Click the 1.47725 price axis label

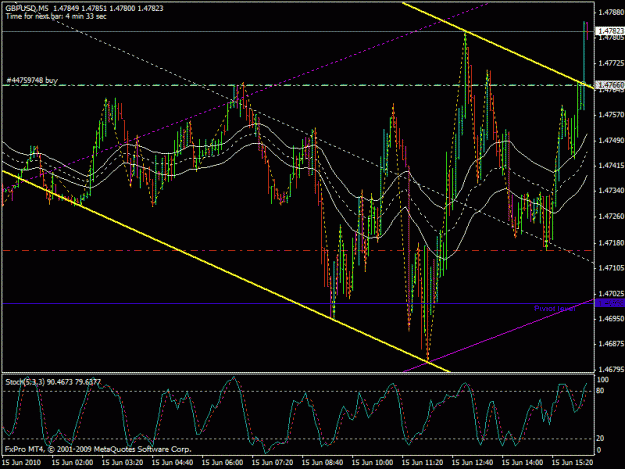(x=611, y=63)
